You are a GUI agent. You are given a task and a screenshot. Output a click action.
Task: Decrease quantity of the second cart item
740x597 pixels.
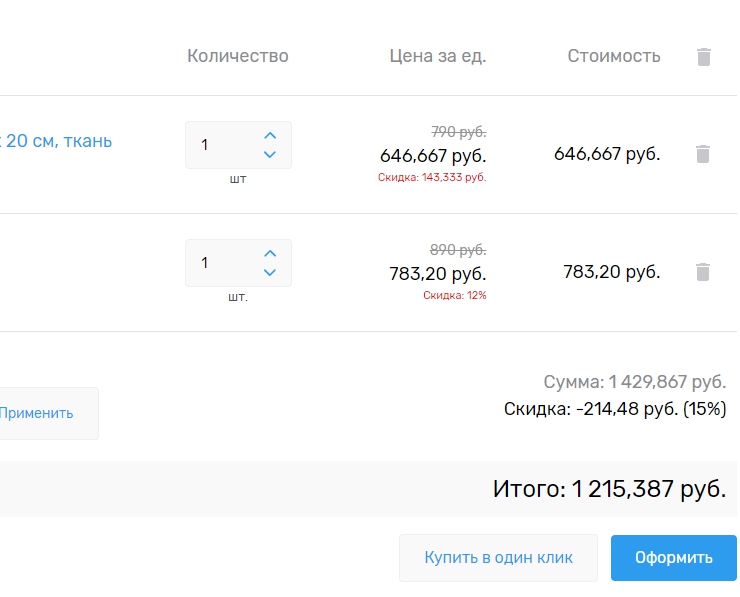pos(269,273)
